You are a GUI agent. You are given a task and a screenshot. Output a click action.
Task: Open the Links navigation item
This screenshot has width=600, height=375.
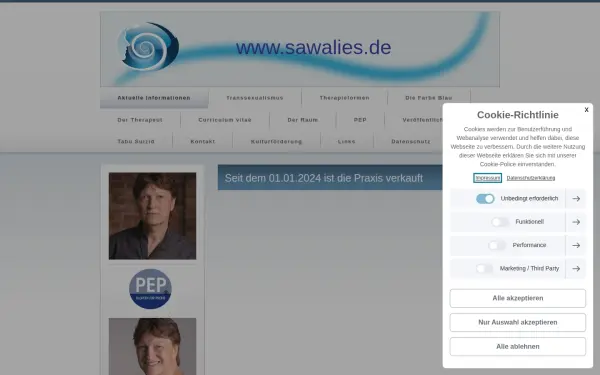pos(347,141)
